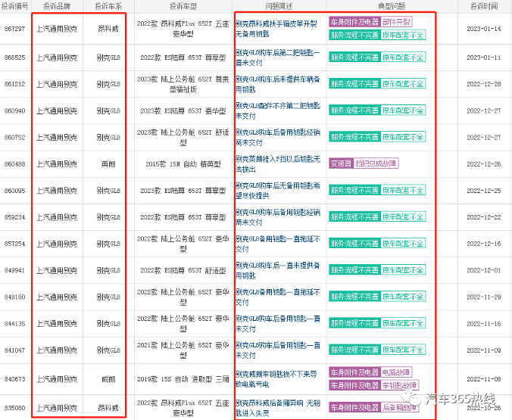
Task: Open the issue description link in row 859234
Action: (278, 217)
